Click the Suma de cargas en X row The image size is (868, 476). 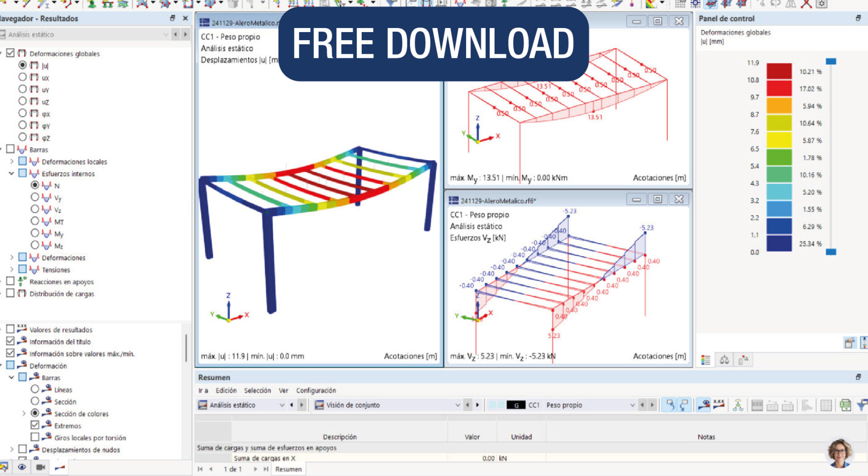531,458
